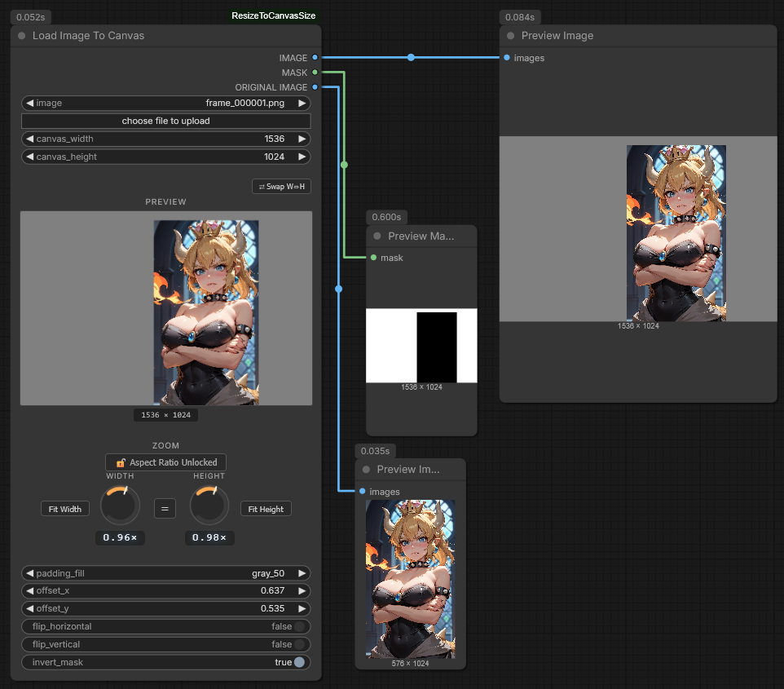Collapse the large Preview Image node dot

click(x=510, y=36)
